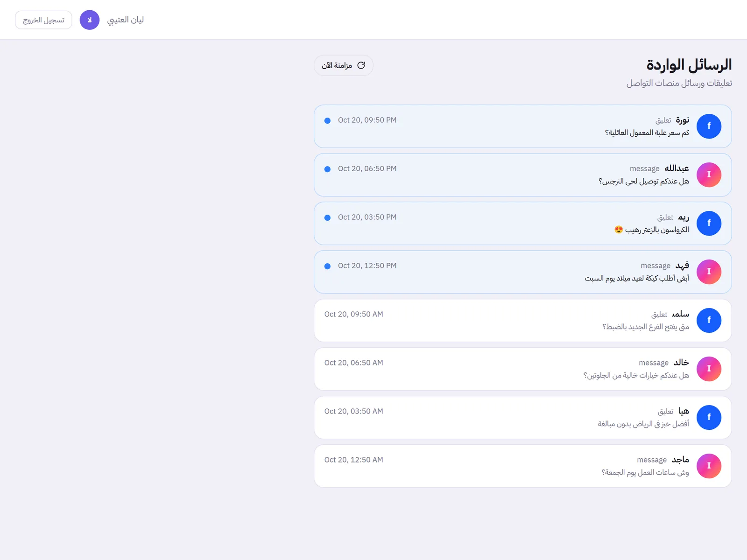Click sender name فهد
This screenshot has height=560, width=747.
(x=682, y=266)
